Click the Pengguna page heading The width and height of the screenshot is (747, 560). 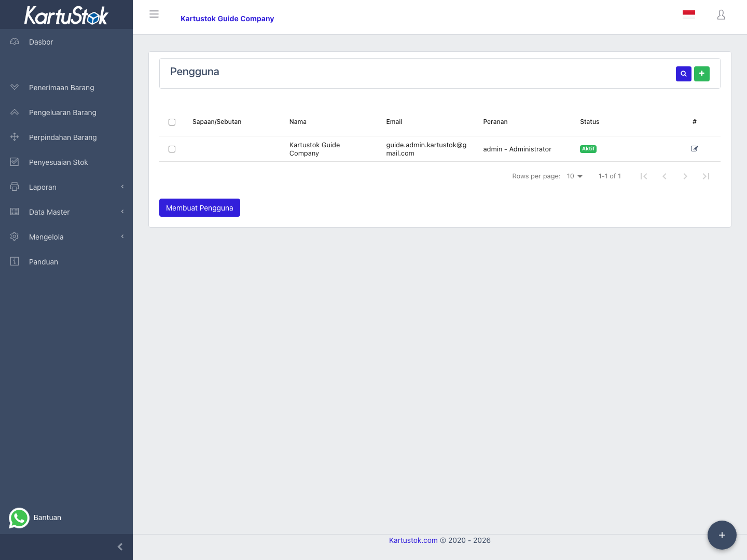pyautogui.click(x=195, y=72)
